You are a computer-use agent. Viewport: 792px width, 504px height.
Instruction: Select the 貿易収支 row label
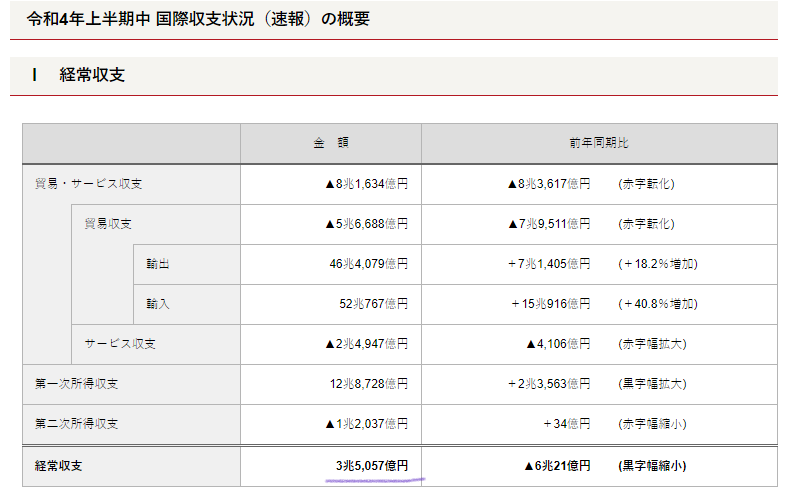(x=108, y=224)
